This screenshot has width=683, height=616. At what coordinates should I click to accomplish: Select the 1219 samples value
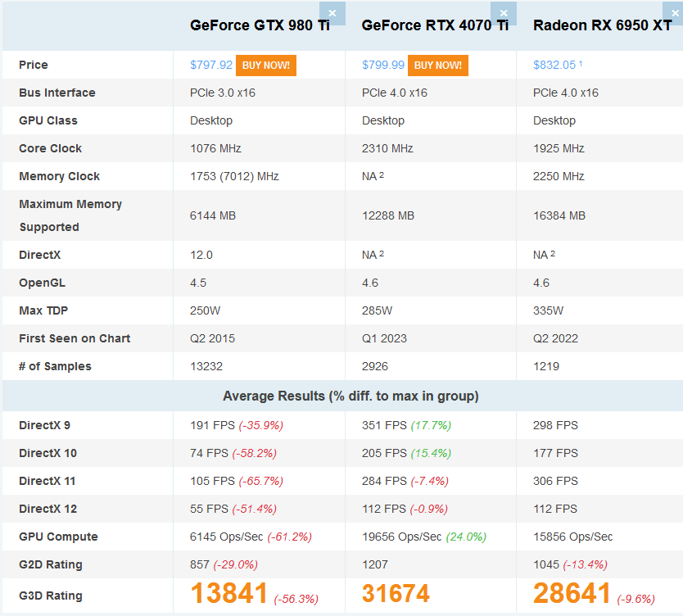tap(546, 366)
